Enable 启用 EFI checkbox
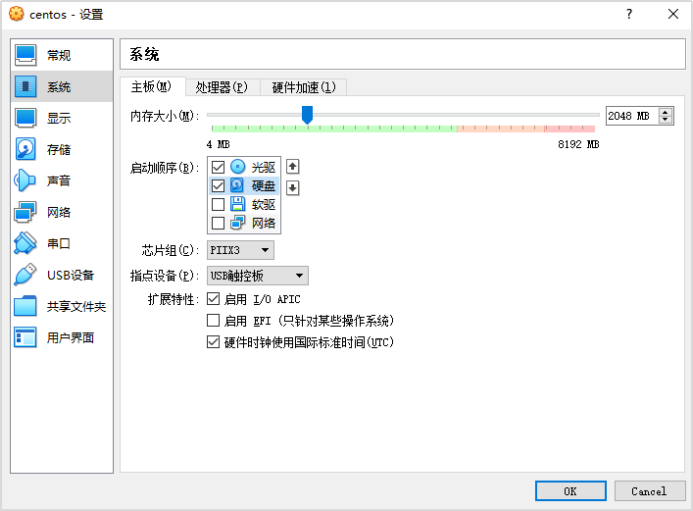This screenshot has width=693, height=511. click(213, 320)
